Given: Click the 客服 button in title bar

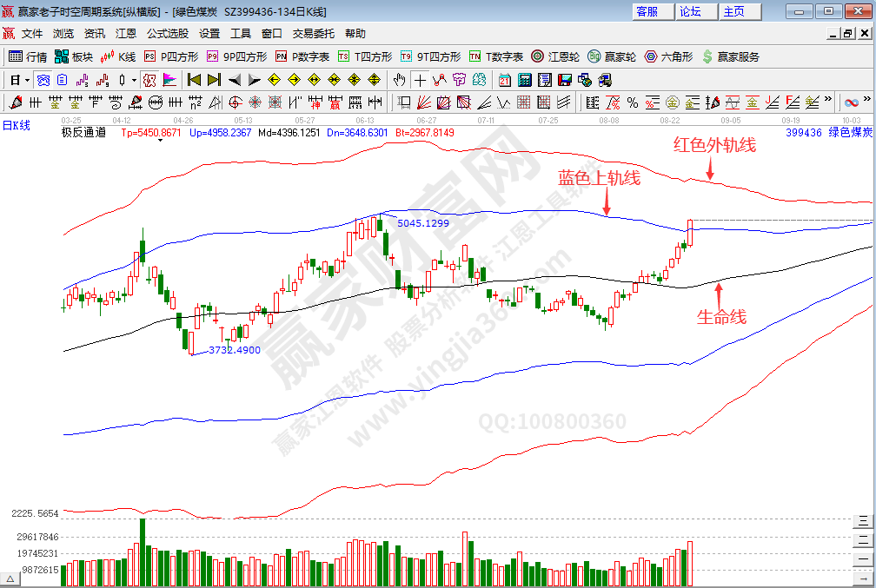Looking at the screenshot, I should tap(647, 11).
